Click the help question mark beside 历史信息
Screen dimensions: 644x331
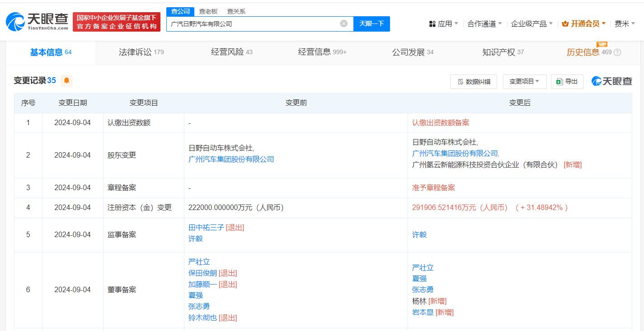617,52
